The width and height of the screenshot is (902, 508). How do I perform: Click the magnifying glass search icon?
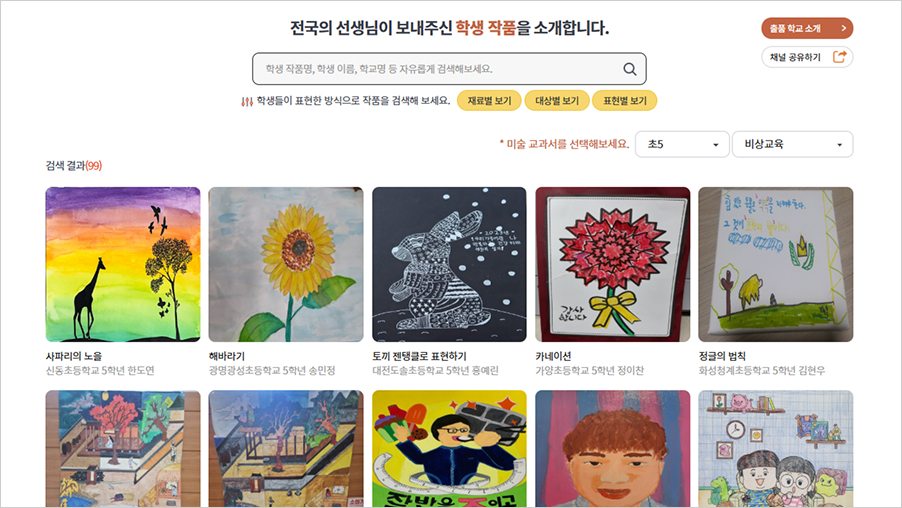point(630,69)
